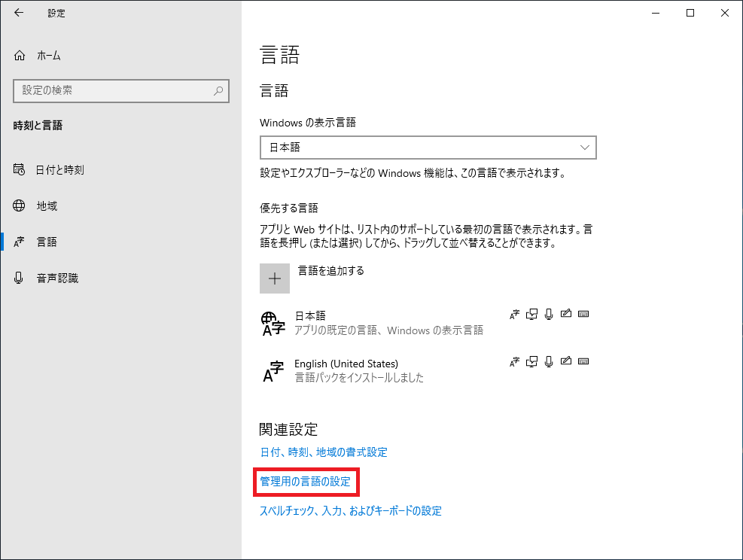This screenshot has width=743, height=560.
Task: Select the 日本語 language name
Action: [310, 316]
